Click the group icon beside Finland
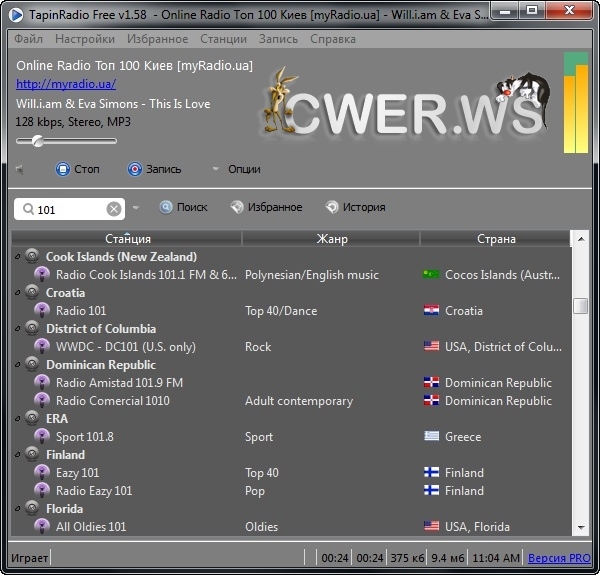Viewport: 600px width, 575px height. (x=32, y=455)
